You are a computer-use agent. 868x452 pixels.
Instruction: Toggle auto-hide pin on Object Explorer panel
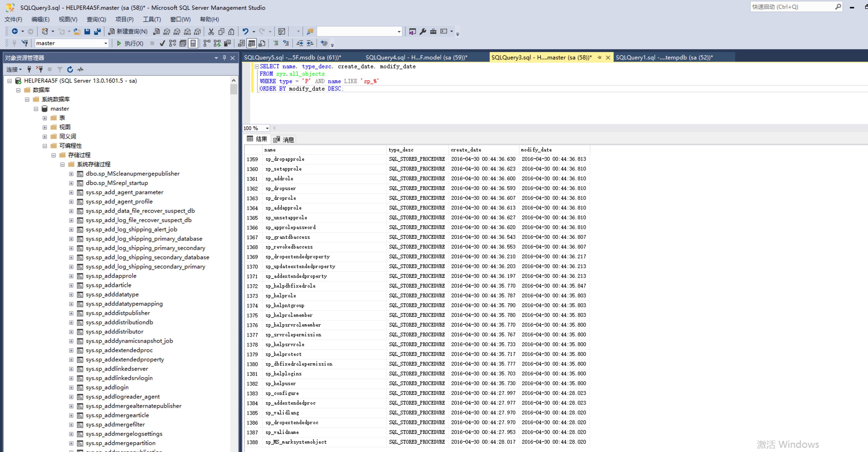point(224,58)
